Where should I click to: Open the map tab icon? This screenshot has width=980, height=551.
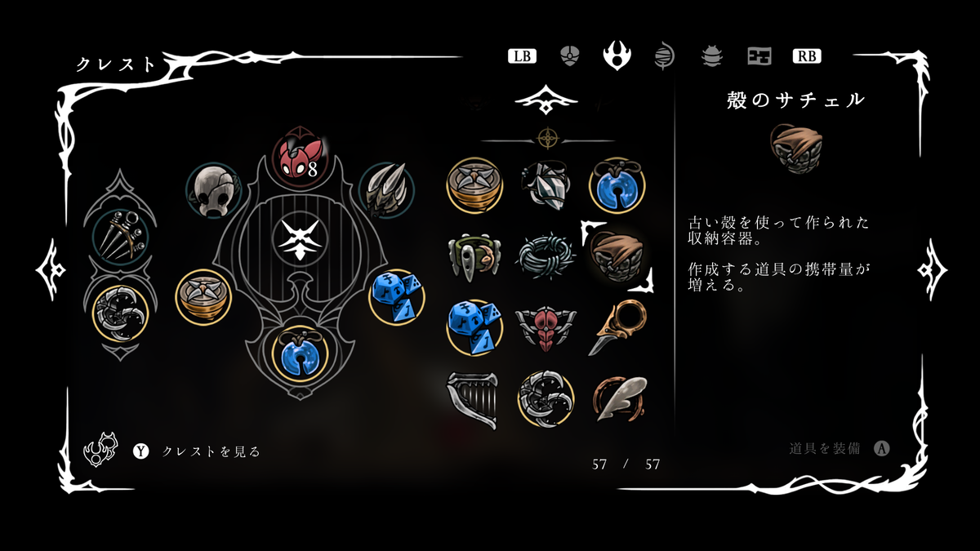[759, 56]
